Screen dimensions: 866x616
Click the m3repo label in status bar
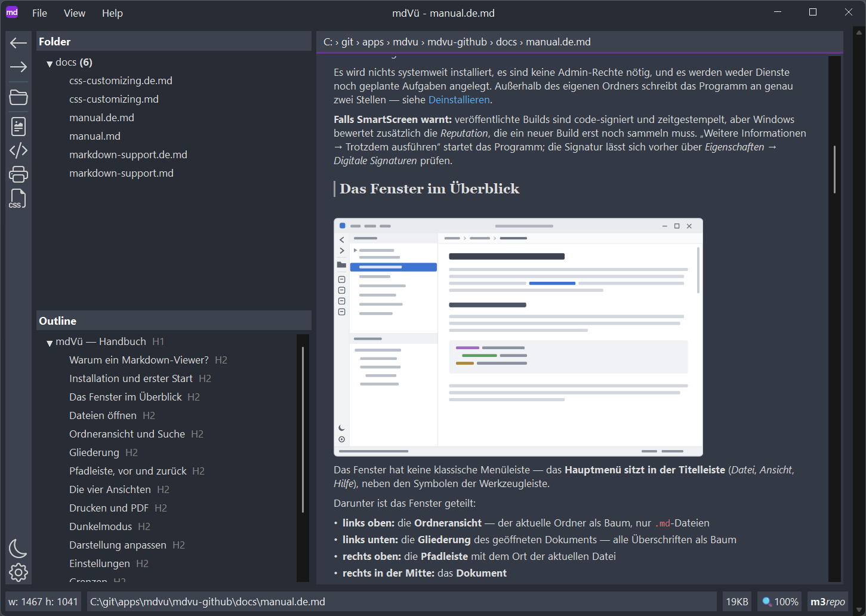(x=827, y=602)
